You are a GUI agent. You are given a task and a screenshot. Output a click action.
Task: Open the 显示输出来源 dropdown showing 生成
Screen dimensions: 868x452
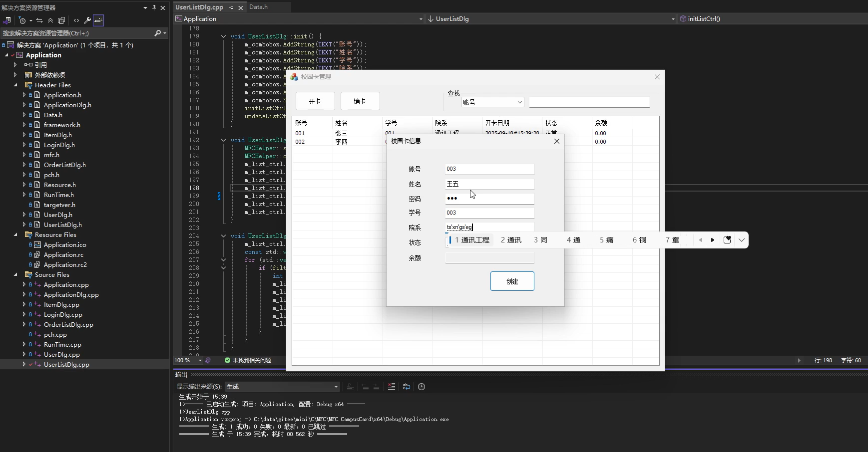[282, 387]
